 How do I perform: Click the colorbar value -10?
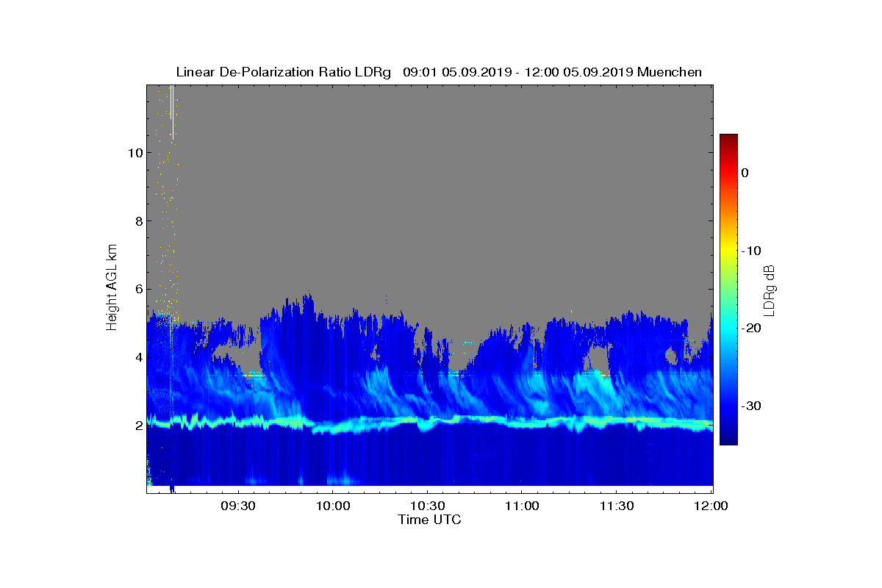pos(750,251)
